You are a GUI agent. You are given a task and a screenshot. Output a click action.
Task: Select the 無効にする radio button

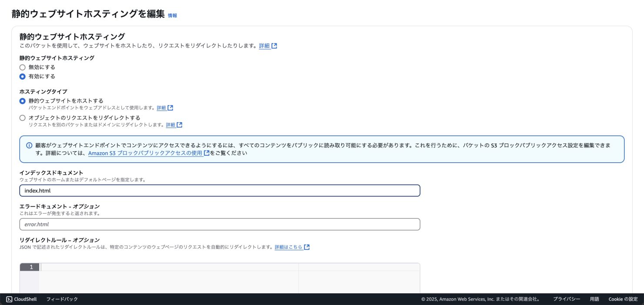tap(23, 67)
